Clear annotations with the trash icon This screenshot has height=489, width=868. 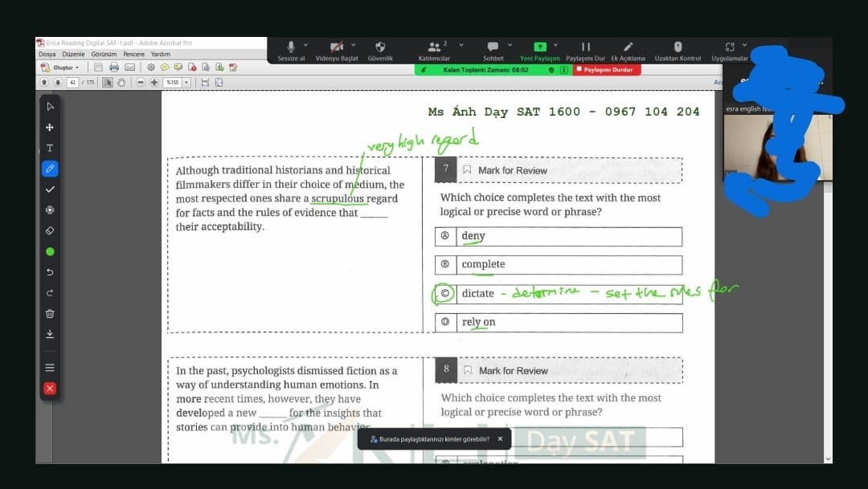pyautogui.click(x=50, y=314)
